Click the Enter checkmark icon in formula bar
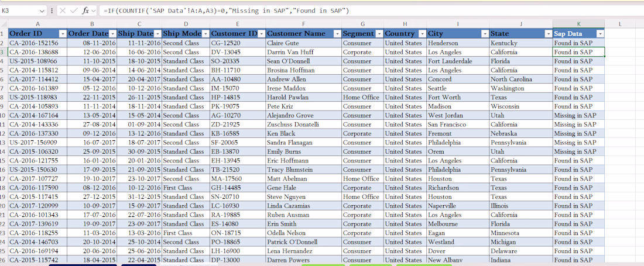Viewport: 644px width, 266px height. point(74,11)
